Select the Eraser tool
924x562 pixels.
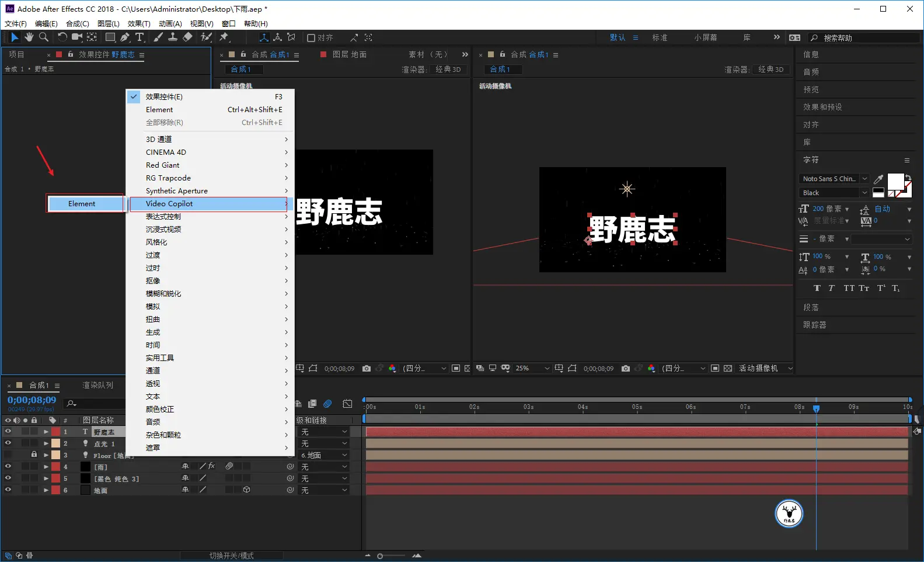click(x=187, y=37)
